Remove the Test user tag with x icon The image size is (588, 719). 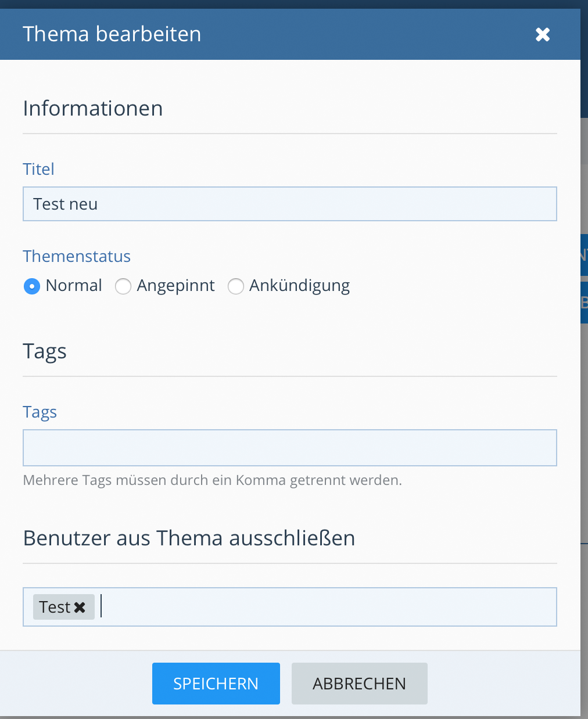[80, 607]
